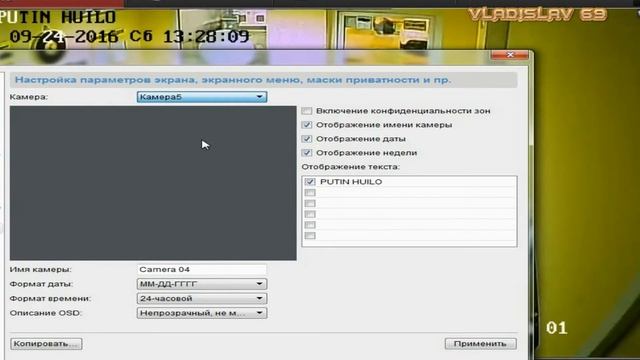Open the Камера dropdown showing Камера5
The image size is (640, 360).
pos(202,97)
